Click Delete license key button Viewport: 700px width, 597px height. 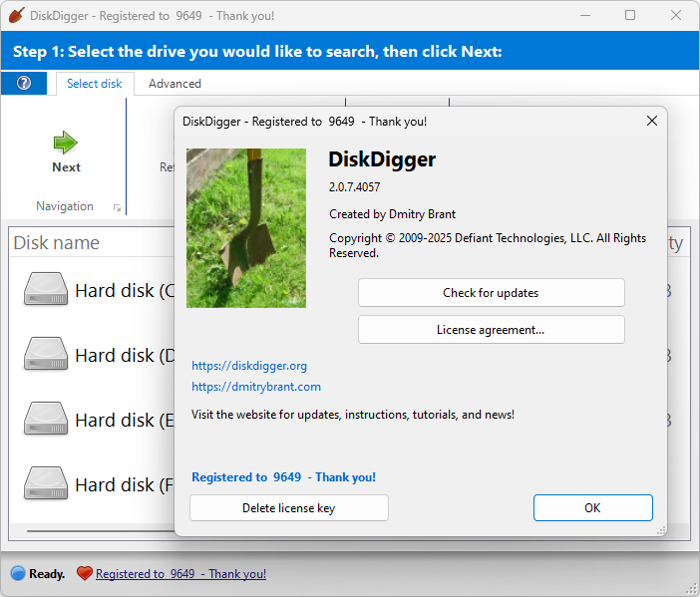pos(289,507)
